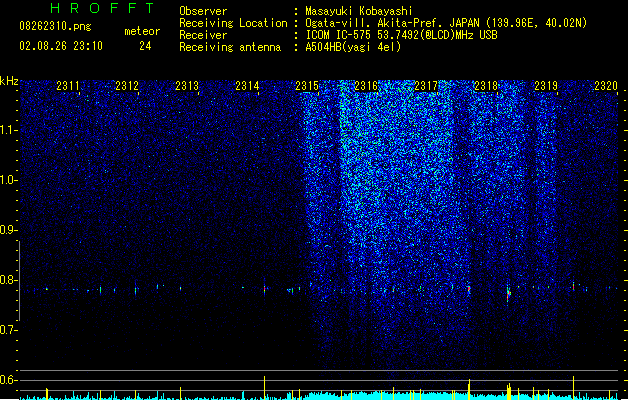
Task: Click the Receiver label
Action: pyautogui.click(x=203, y=35)
